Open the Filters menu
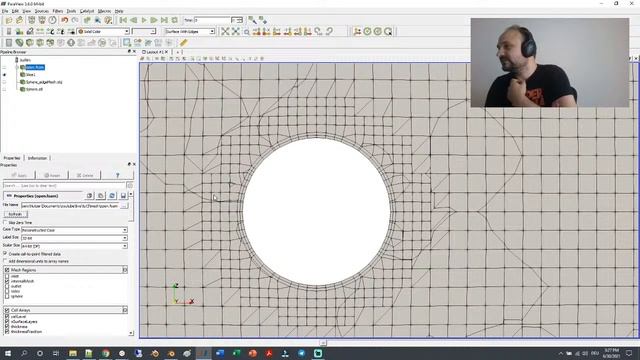 [58, 11]
